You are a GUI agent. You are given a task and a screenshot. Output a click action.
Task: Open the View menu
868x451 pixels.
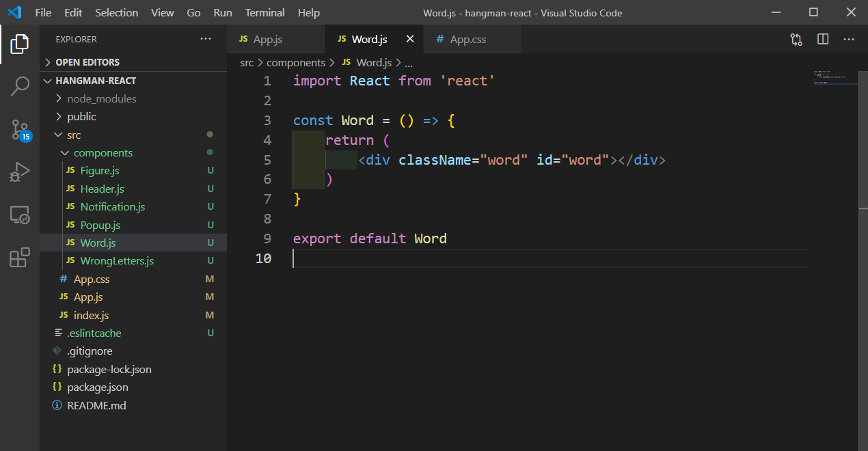coord(163,12)
